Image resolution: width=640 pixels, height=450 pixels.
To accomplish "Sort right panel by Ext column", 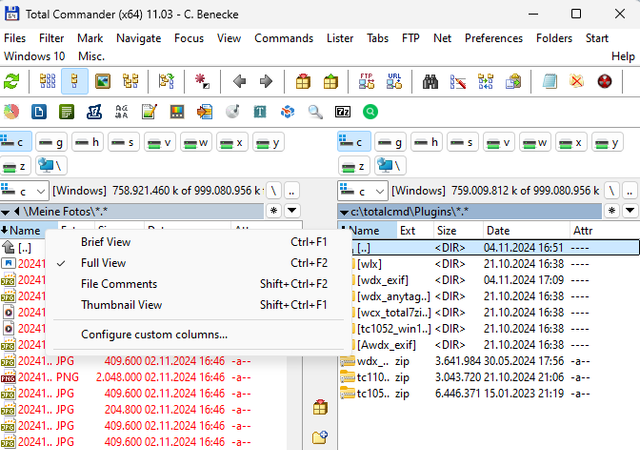I will pyautogui.click(x=415, y=231).
